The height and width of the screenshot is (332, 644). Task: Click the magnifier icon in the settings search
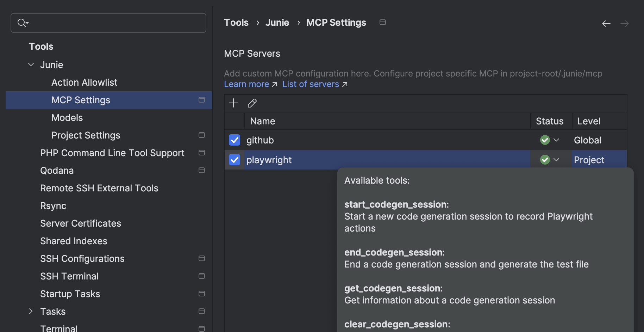point(22,23)
